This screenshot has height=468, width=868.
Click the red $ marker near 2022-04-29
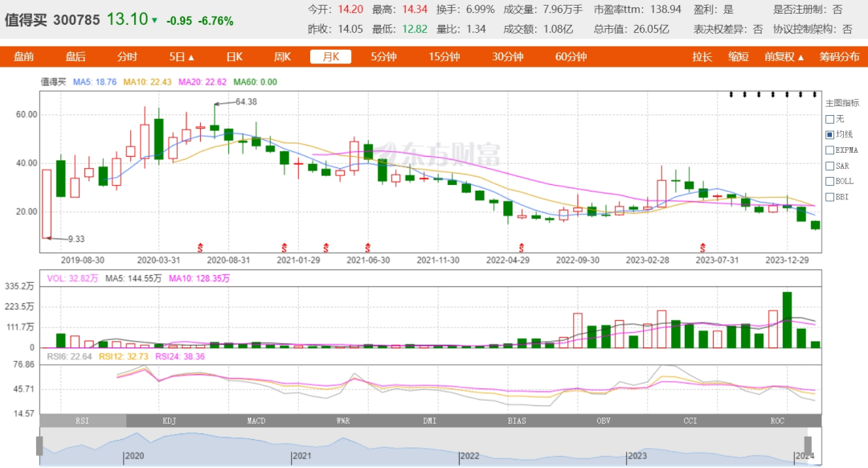coord(522,246)
